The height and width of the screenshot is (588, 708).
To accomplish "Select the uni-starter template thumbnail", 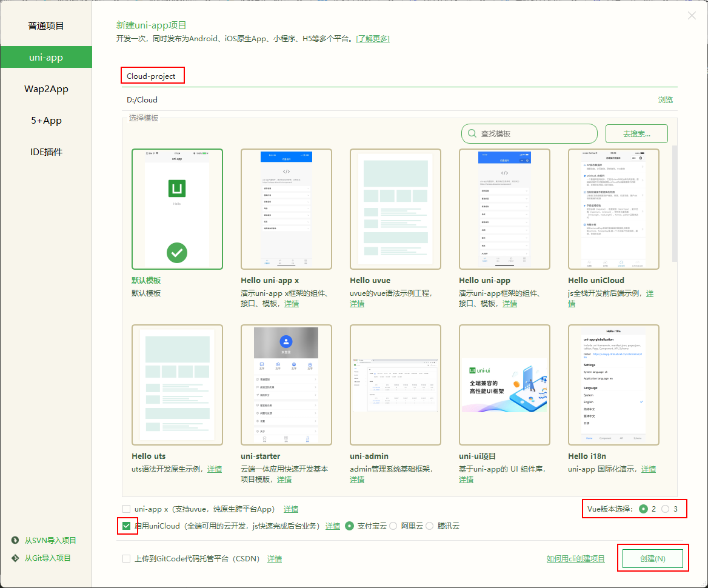I will coord(286,385).
